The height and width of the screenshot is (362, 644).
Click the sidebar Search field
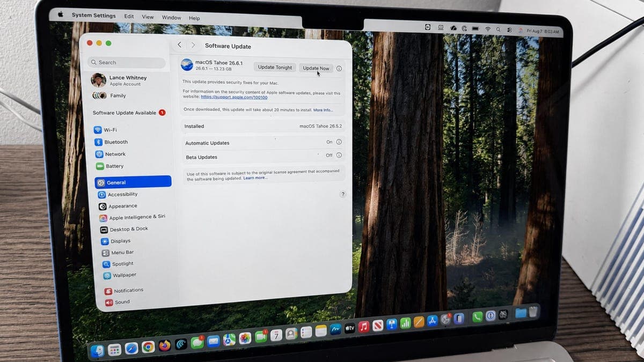click(126, 62)
